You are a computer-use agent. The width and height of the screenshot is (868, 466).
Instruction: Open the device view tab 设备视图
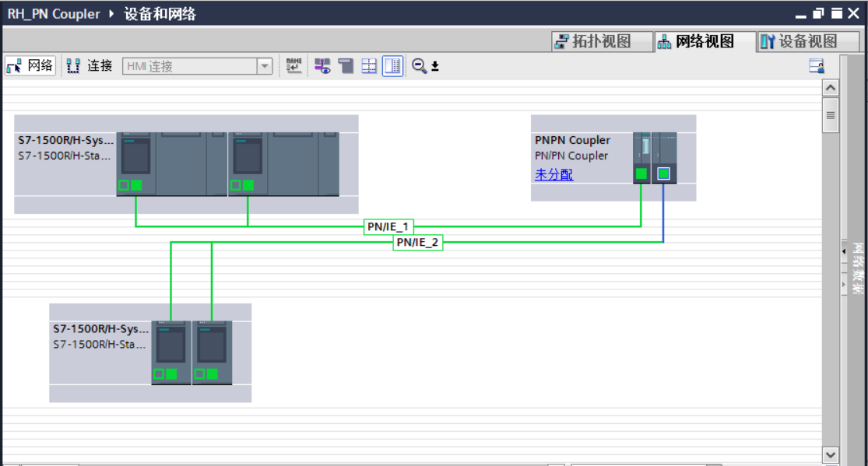(x=807, y=41)
